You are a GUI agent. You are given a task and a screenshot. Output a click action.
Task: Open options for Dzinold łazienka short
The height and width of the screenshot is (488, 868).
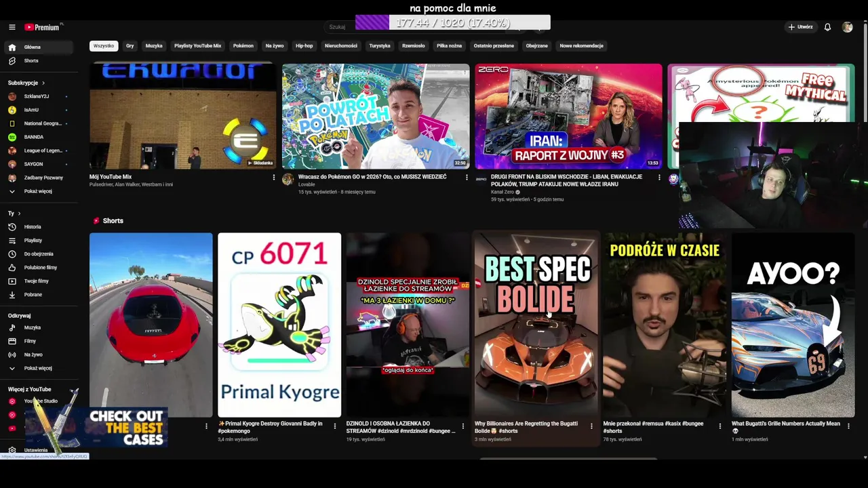(463, 426)
